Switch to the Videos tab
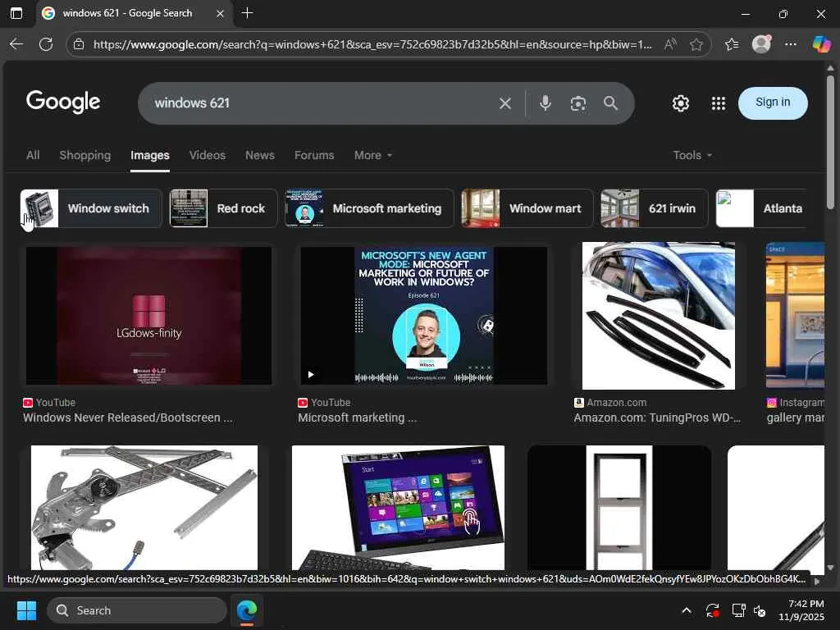The width and height of the screenshot is (840, 630). click(x=208, y=155)
